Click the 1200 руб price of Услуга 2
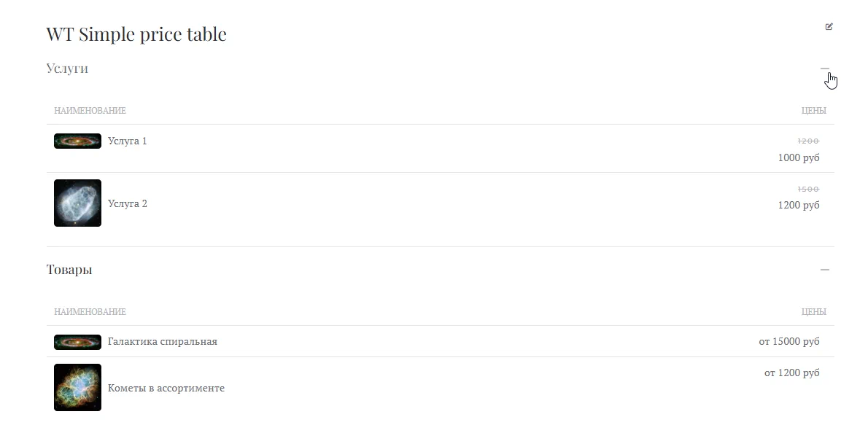Viewport: 868px width, 425px height. click(x=799, y=205)
